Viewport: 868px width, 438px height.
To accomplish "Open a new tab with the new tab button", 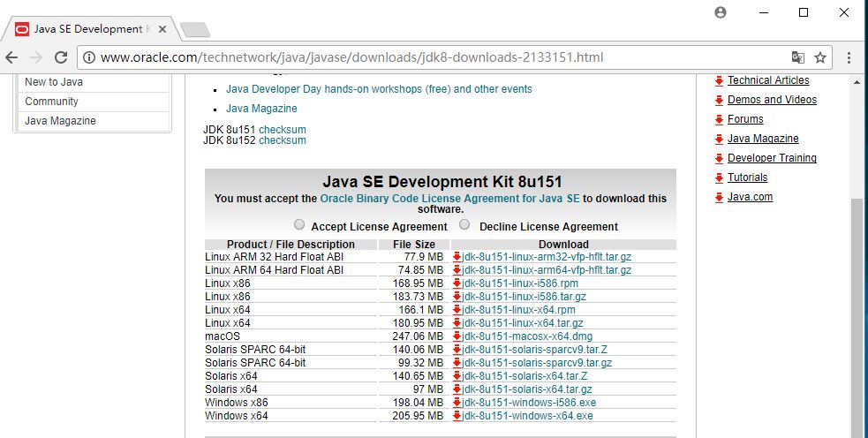I will click(194, 29).
